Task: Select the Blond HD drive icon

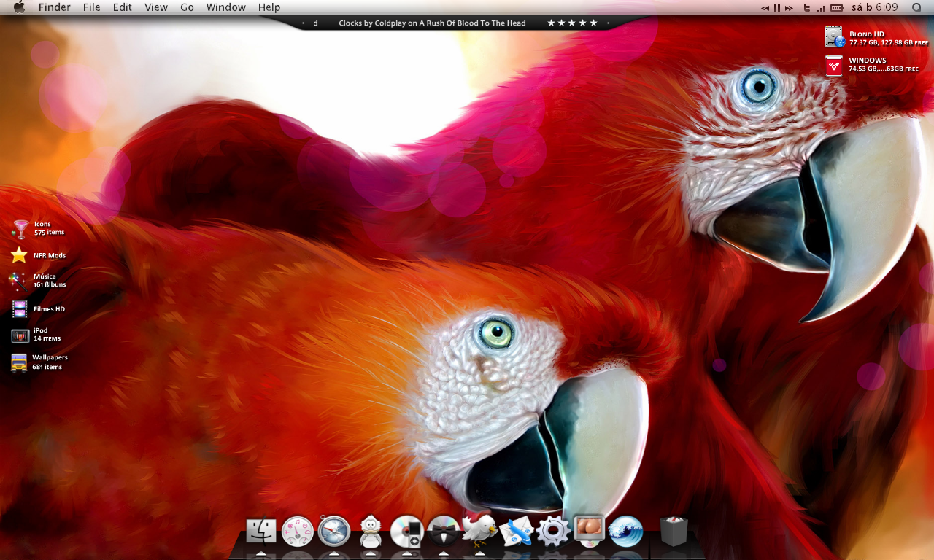Action: tap(834, 37)
